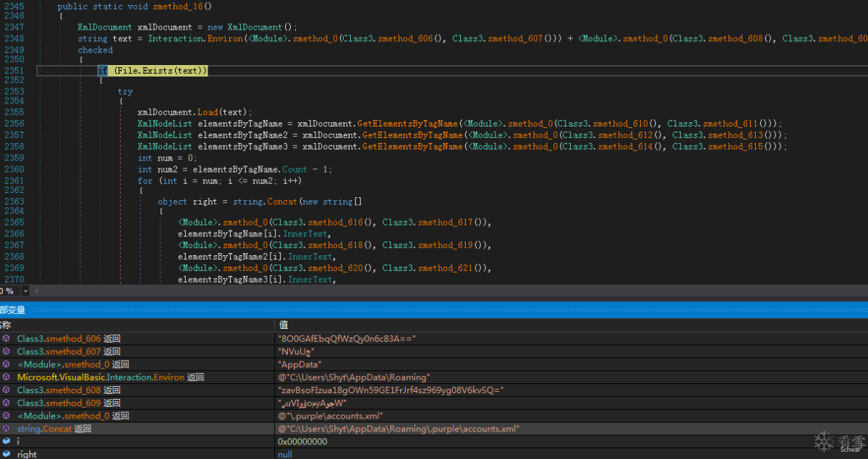Select the string.Concat return name in locals
Image resolution: width=868 pixels, height=459 pixels.
click(x=54, y=429)
